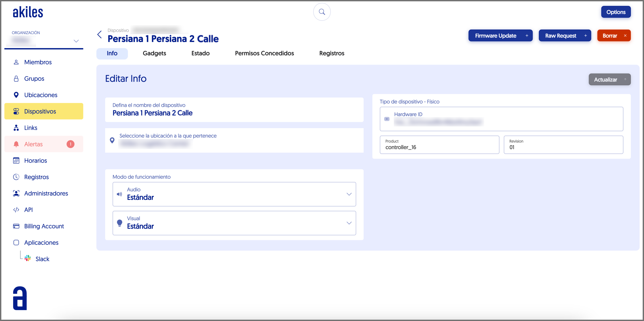Click the Horarios calendar icon
644x321 pixels.
tap(16, 160)
